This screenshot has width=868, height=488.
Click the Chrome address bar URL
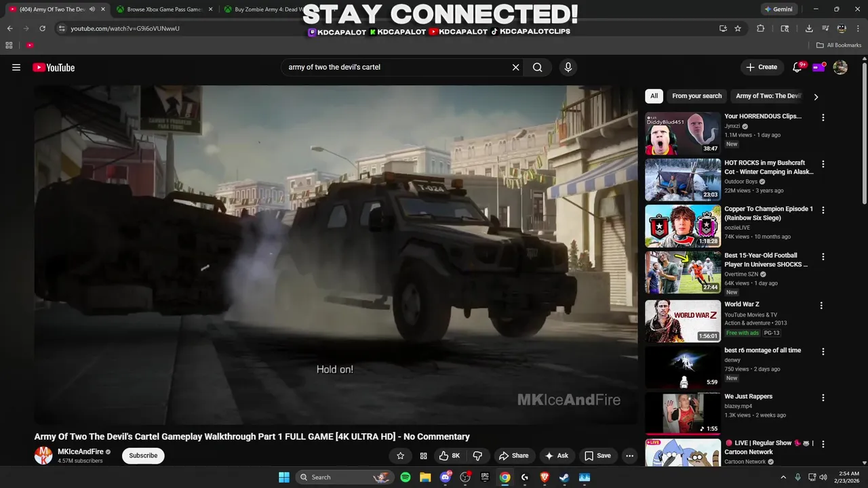(125, 28)
